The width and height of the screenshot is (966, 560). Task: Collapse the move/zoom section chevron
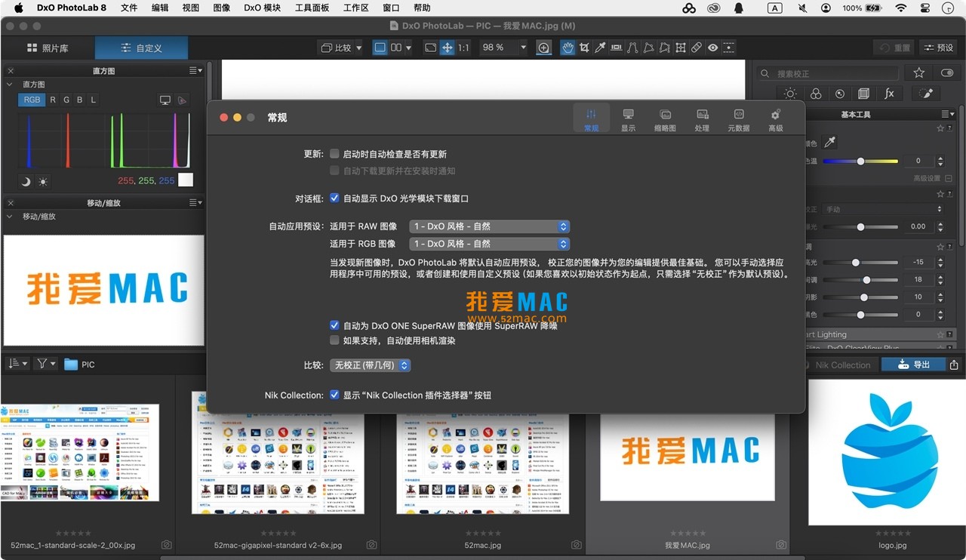[x=10, y=217]
